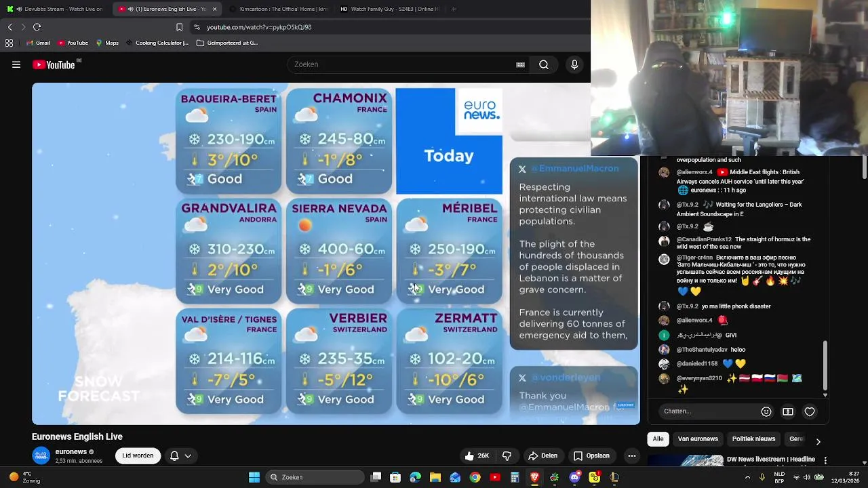Open Task View in taskbar

coord(376,477)
